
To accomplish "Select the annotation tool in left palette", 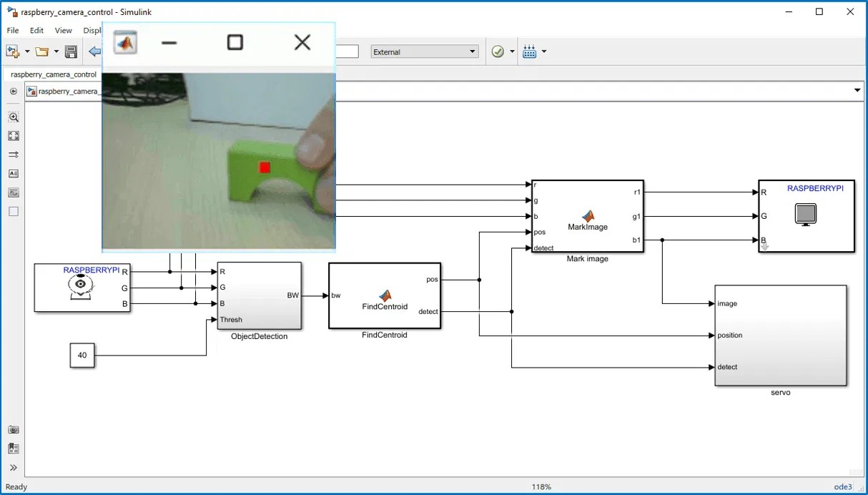I will [13, 173].
